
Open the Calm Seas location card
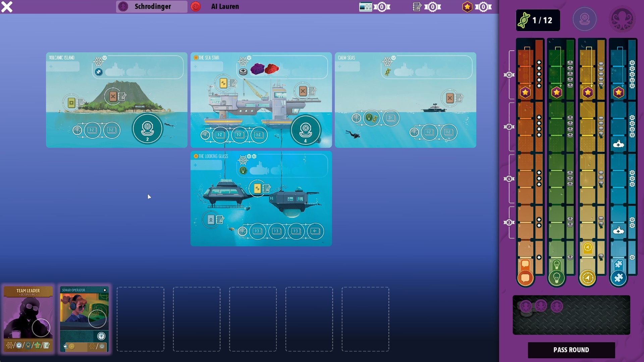click(406, 100)
